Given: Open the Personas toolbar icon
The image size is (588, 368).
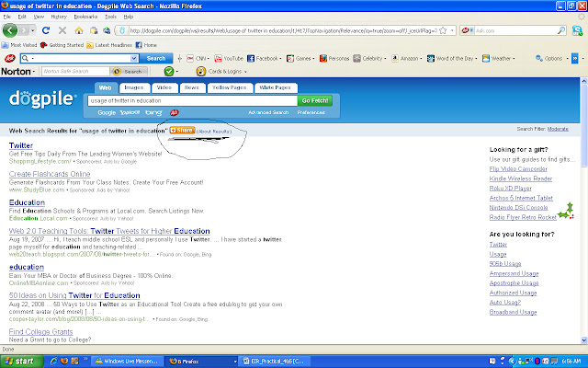Looking at the screenshot, I should pyautogui.click(x=334, y=58).
